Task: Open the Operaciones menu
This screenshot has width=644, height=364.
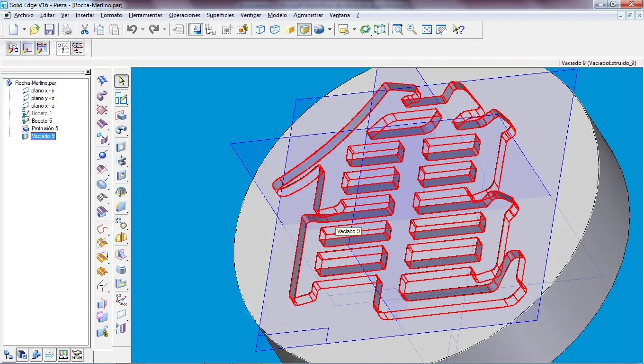Action: pyautogui.click(x=184, y=15)
